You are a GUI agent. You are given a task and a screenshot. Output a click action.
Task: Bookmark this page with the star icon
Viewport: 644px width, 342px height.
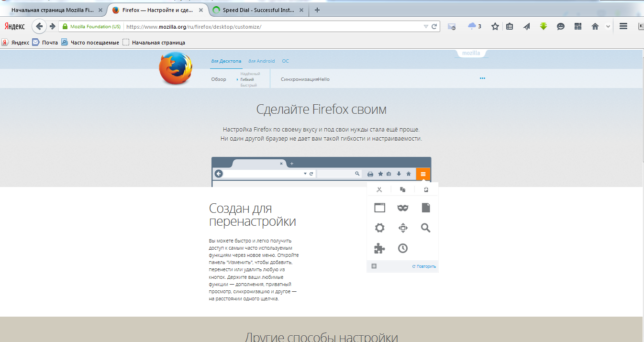click(x=495, y=27)
